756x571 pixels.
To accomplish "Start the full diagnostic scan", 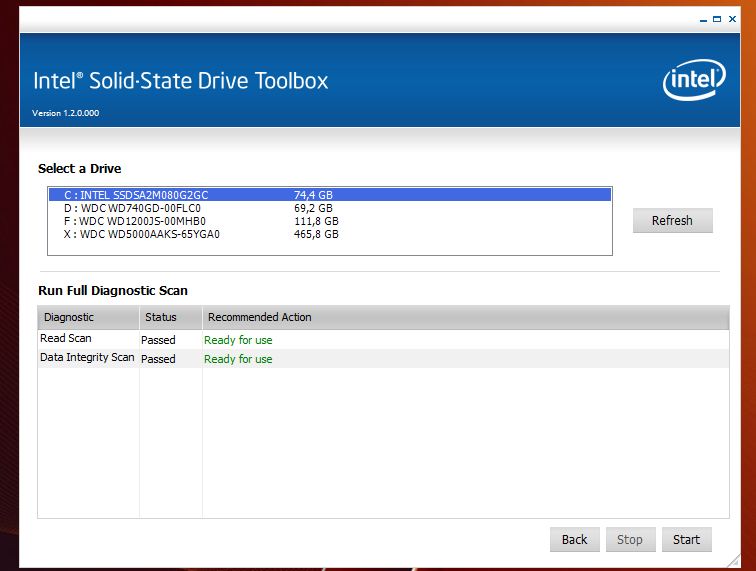I will (x=686, y=539).
